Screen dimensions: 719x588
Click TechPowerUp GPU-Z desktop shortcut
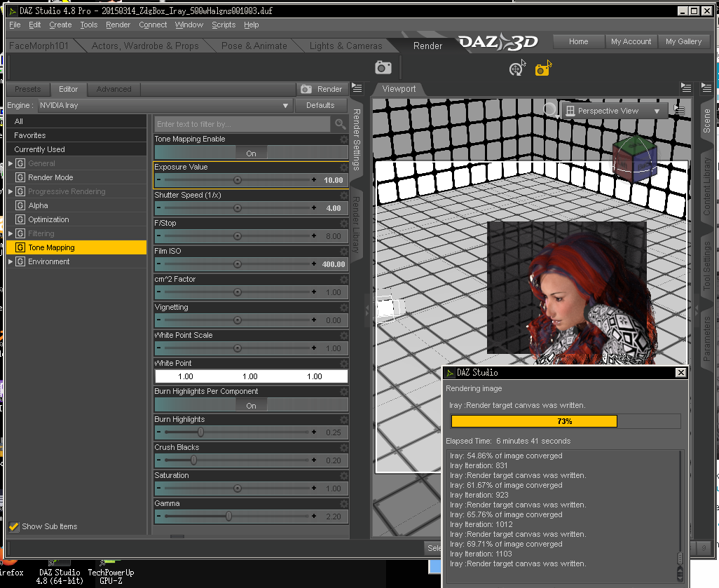pos(111,573)
